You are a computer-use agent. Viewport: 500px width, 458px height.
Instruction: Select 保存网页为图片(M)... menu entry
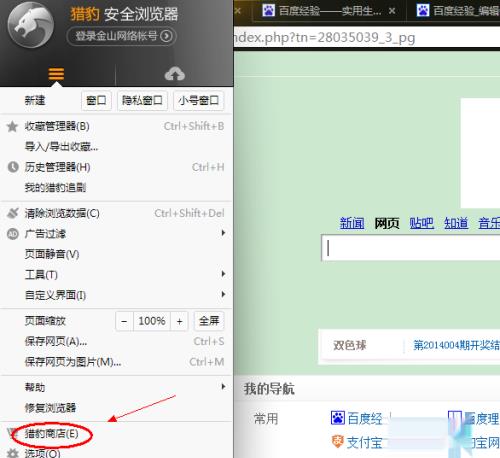(115, 362)
